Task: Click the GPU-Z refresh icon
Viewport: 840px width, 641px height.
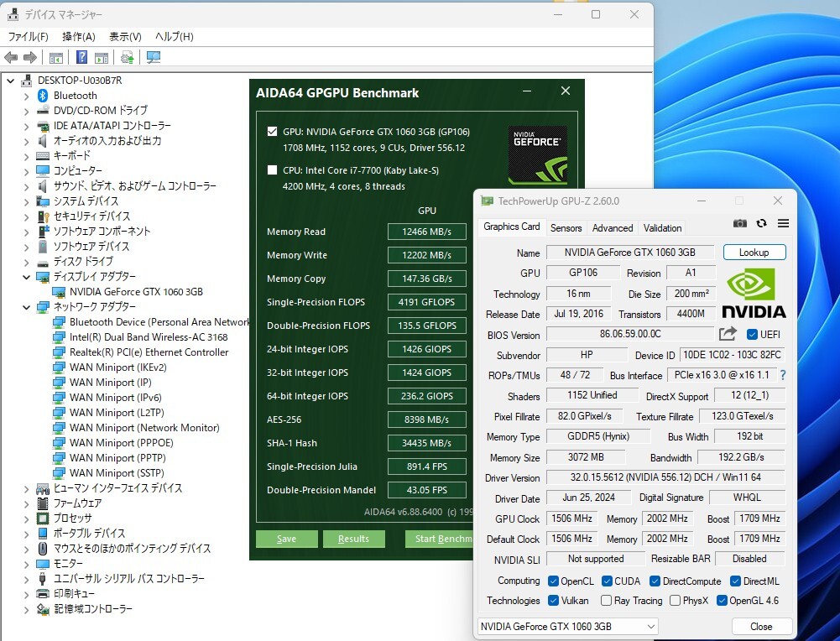Action: (x=761, y=223)
